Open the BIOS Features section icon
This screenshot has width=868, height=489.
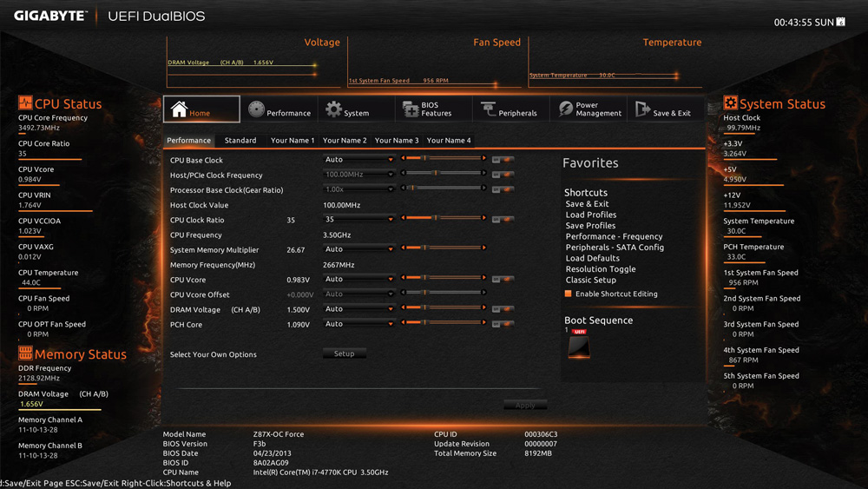tap(411, 109)
